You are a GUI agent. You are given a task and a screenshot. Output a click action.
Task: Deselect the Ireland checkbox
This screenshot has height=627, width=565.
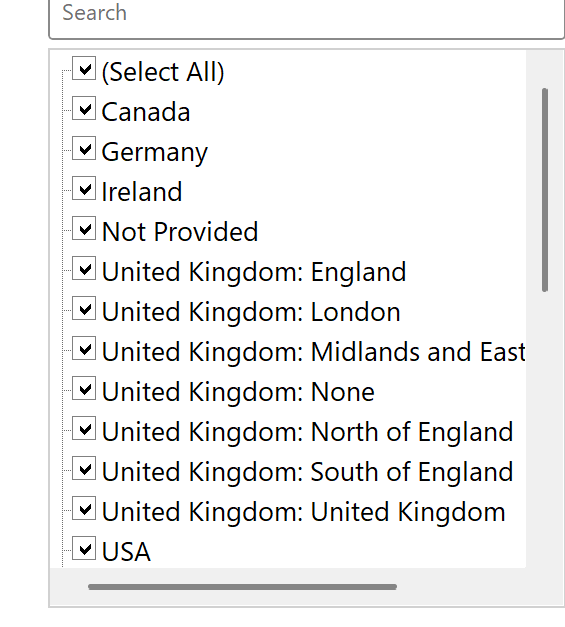[84, 188]
